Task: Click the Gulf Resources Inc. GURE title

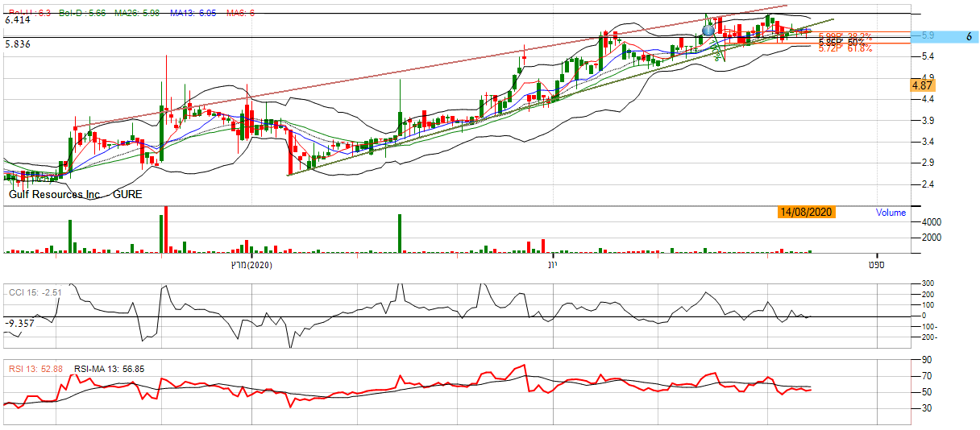Action: (x=65, y=195)
